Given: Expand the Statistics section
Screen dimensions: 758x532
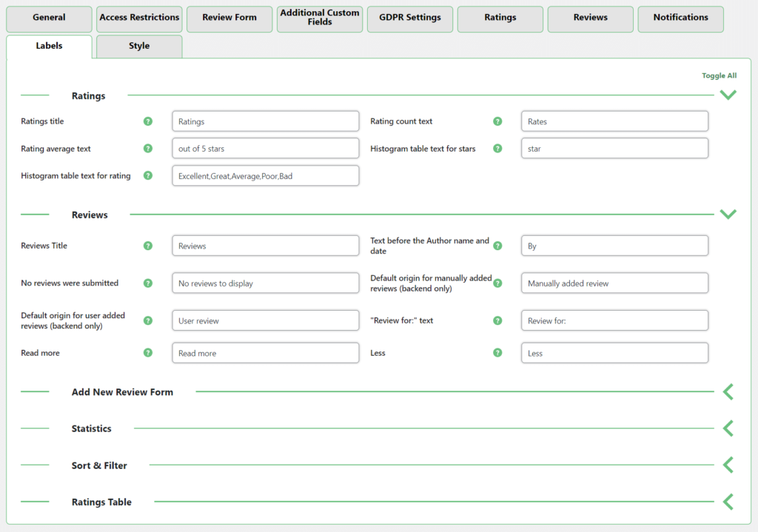Looking at the screenshot, I should point(728,428).
